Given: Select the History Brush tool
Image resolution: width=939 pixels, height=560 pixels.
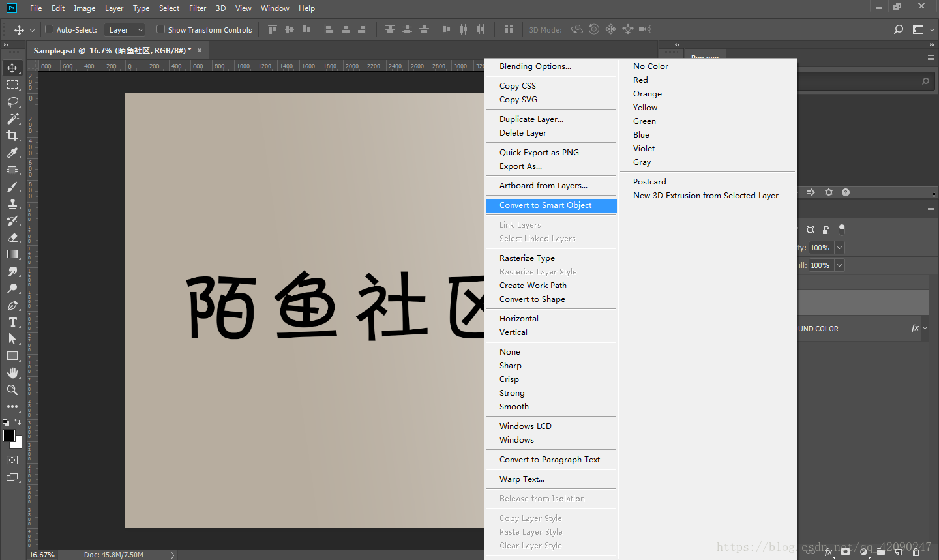Looking at the screenshot, I should [12, 220].
